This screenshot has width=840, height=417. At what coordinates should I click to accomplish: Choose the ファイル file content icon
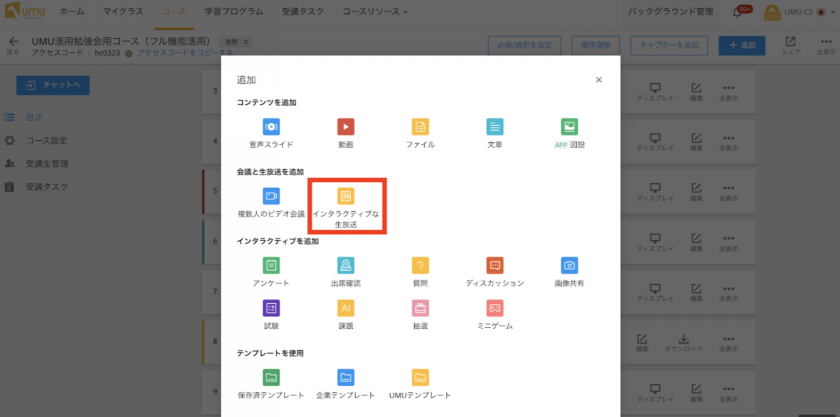coord(420,126)
